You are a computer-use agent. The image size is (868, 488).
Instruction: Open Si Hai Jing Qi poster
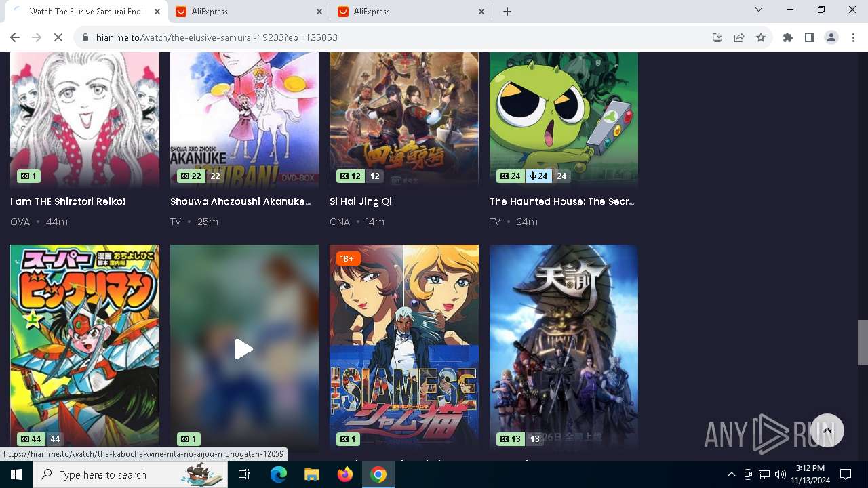click(x=404, y=120)
